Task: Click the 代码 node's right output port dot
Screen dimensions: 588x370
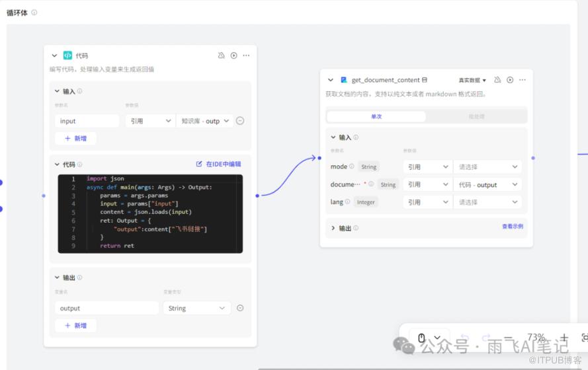Action: 257,196
